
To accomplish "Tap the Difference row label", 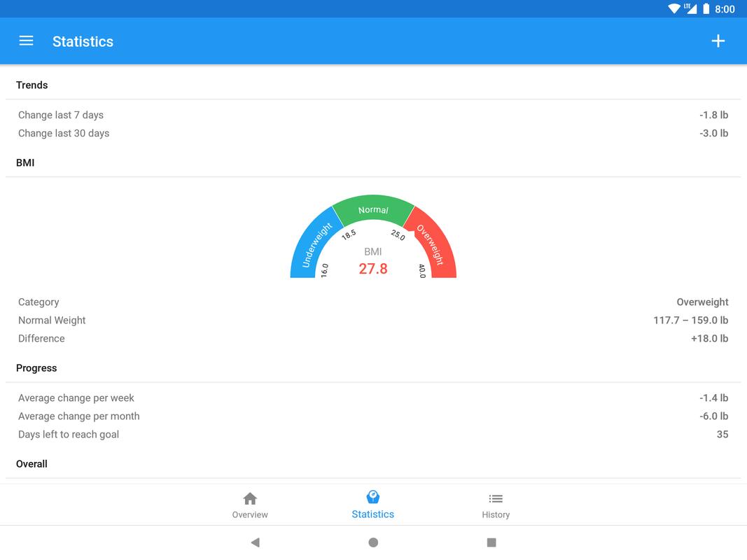I will 41,339.
